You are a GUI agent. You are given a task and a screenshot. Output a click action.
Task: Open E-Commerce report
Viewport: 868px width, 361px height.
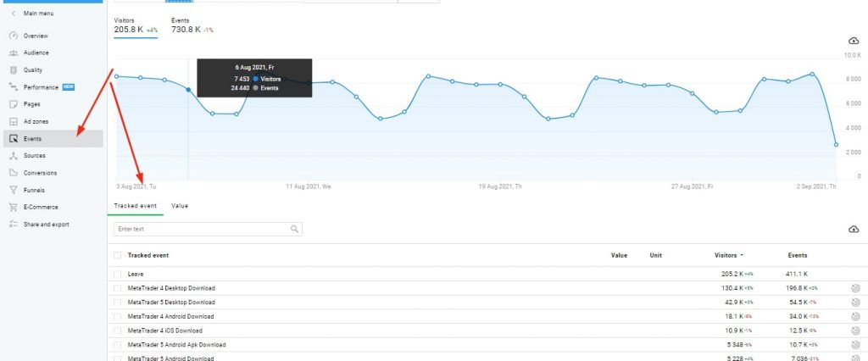click(41, 207)
